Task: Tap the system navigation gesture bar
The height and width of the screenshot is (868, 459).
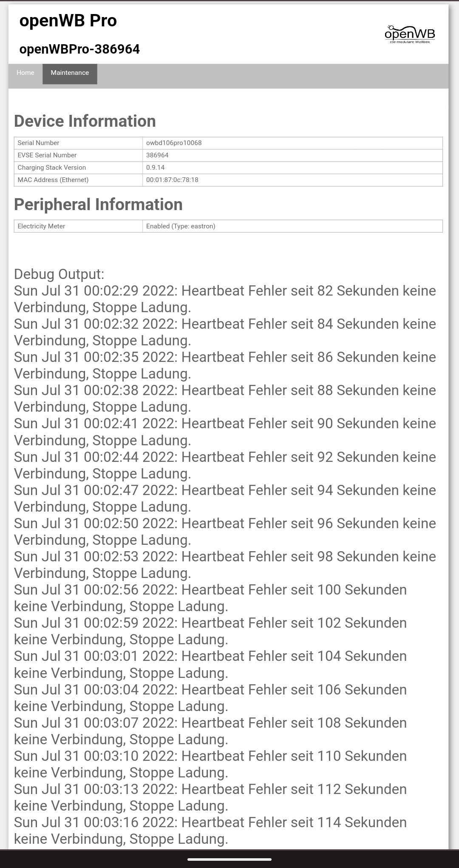Action: click(229, 859)
